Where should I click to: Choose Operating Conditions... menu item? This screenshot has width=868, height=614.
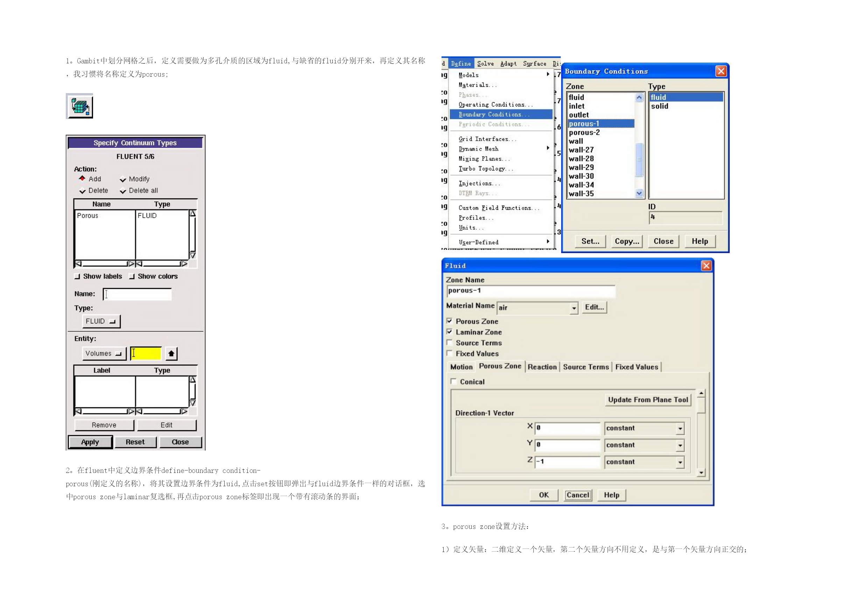(501, 104)
